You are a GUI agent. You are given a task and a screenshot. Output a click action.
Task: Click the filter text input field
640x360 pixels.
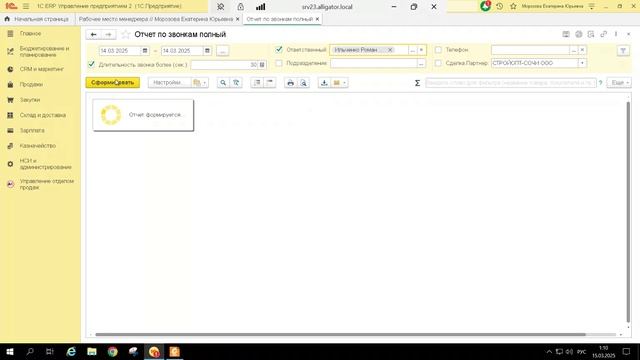point(511,83)
